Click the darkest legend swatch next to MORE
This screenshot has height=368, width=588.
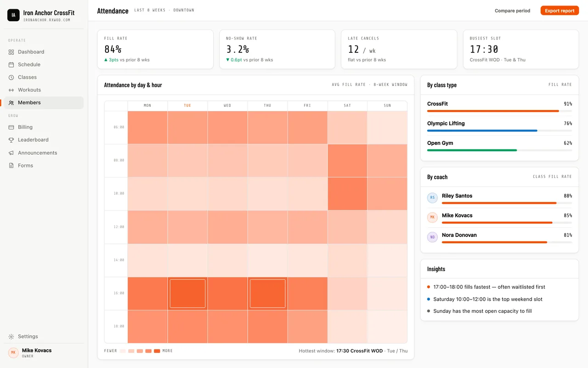157,351
